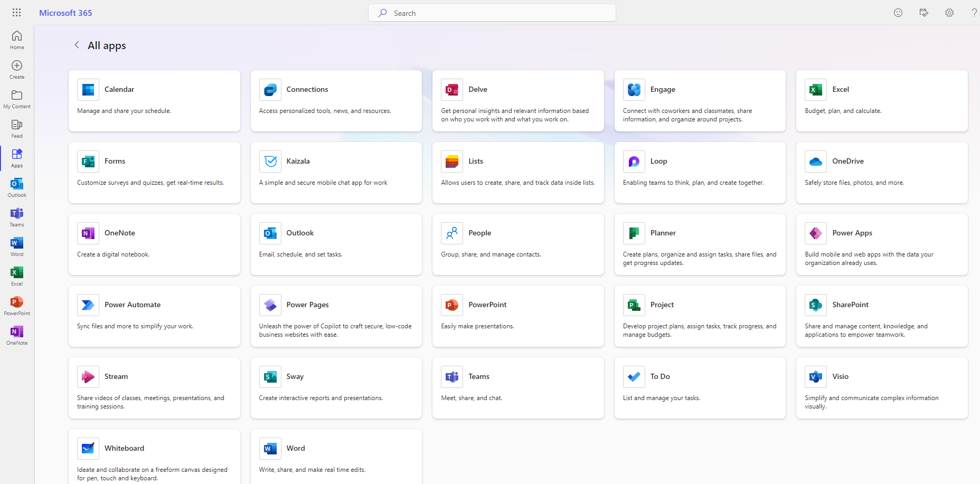Click the Microsoft 365 title link

point(65,13)
